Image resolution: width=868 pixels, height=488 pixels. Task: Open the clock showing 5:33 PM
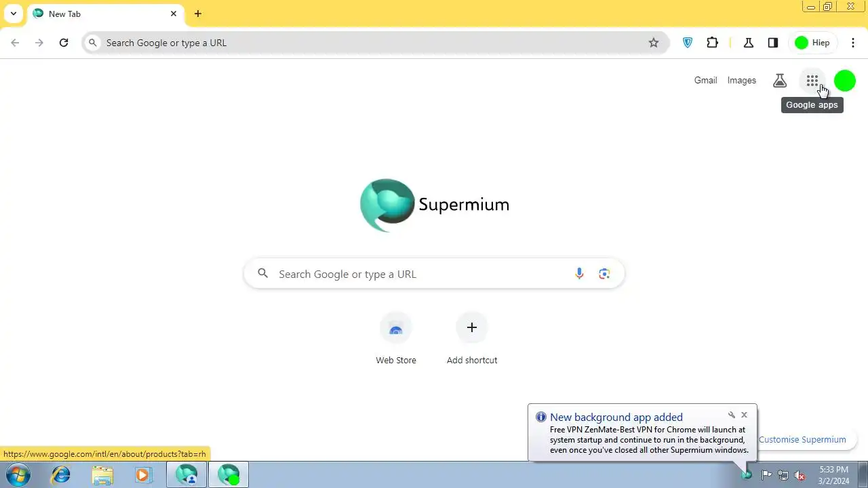click(x=833, y=474)
